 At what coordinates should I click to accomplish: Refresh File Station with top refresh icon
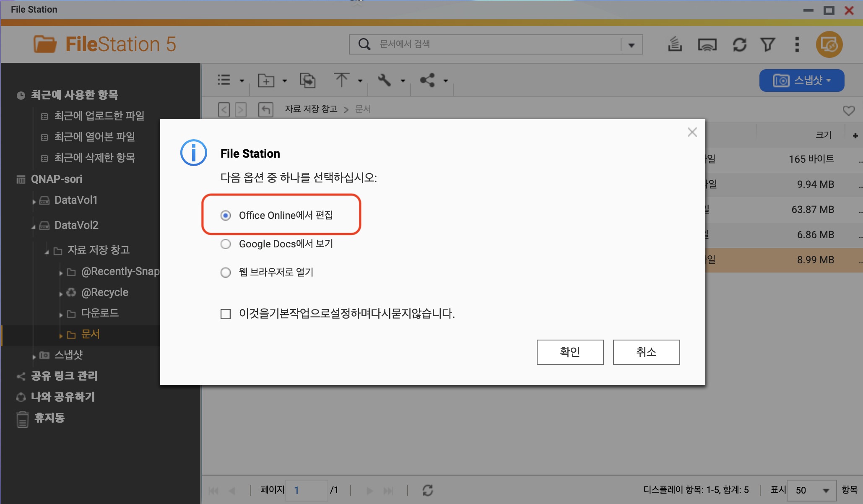point(739,44)
